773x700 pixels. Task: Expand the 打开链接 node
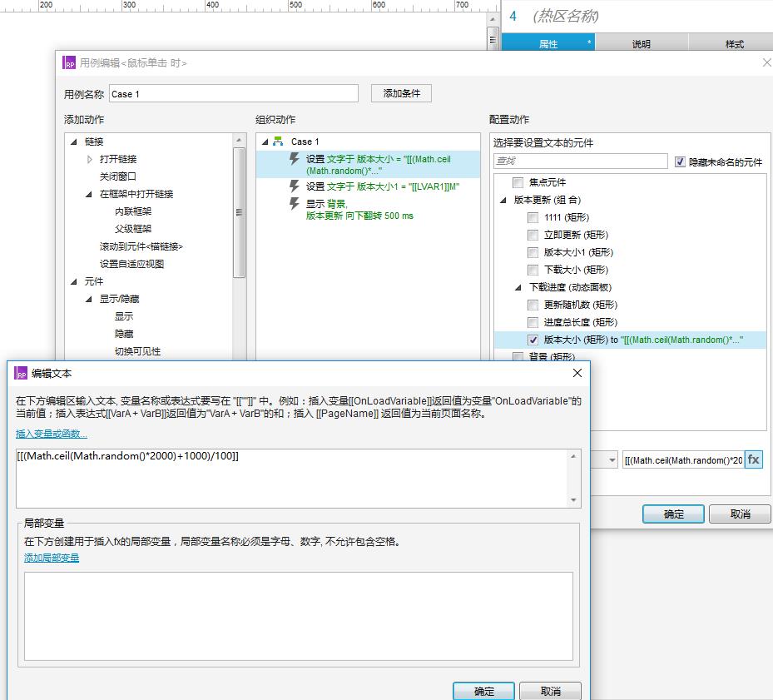click(x=89, y=159)
